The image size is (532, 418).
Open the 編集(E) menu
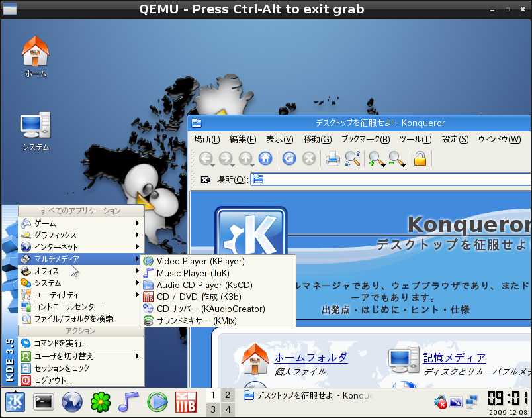pyautogui.click(x=243, y=139)
